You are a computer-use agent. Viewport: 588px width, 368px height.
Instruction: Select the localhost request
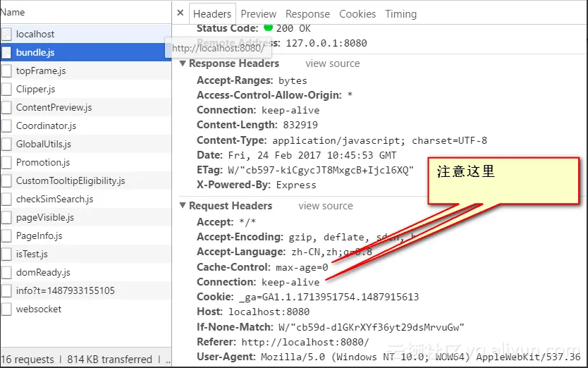pos(86,34)
